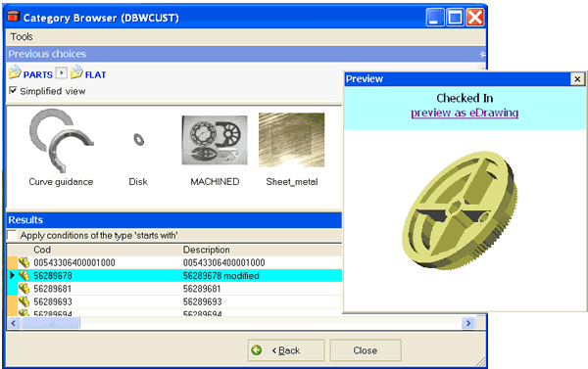Click the row indicator arrow for 56289678
Viewport: 588px width, 369px height.
pos(12,275)
